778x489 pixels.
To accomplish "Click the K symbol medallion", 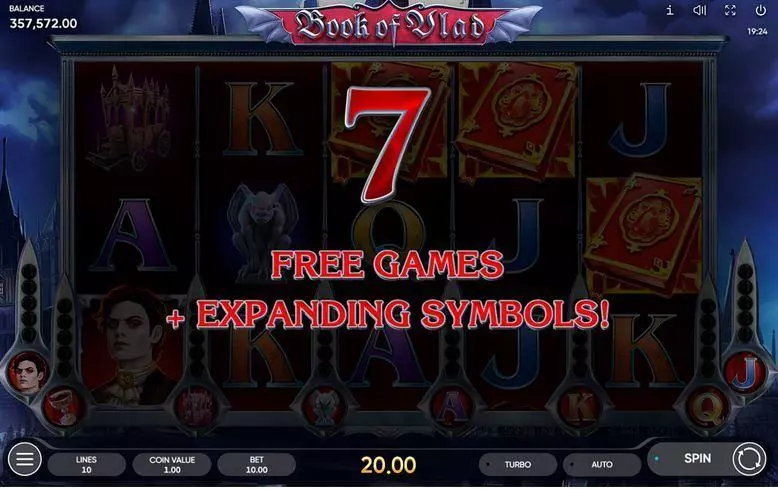I will tap(580, 407).
